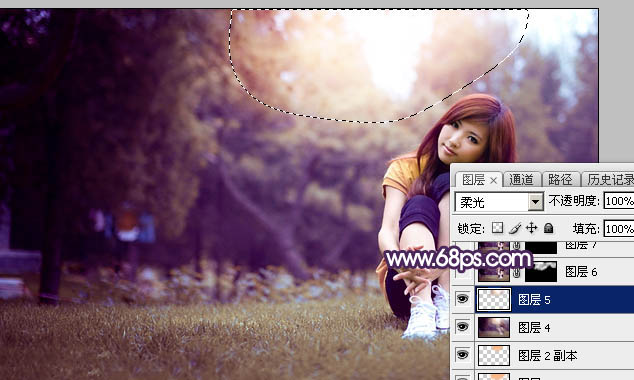Toggle lock position move icon
Image resolution: width=634 pixels, height=380 pixels.
[x=531, y=228]
